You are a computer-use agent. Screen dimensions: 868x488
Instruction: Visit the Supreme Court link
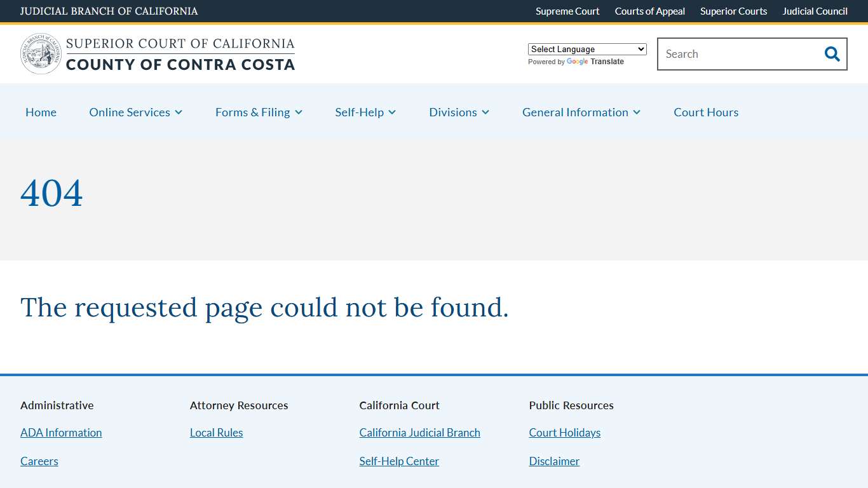[567, 11]
